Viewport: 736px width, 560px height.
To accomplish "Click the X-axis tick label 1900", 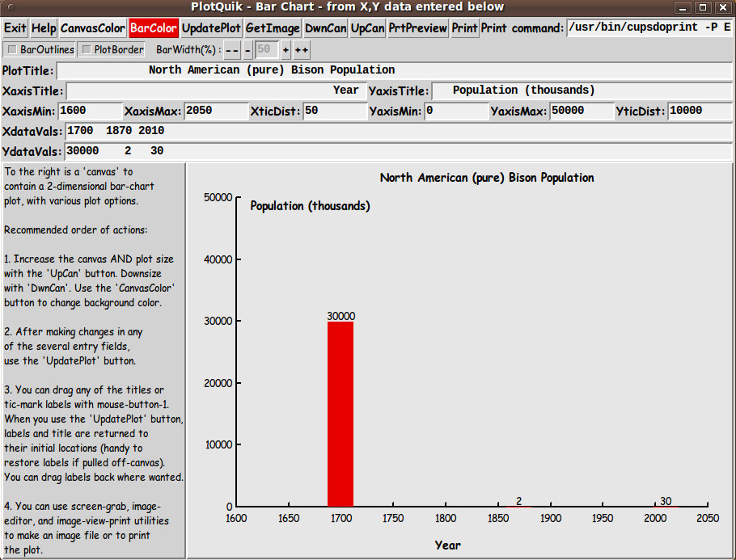I will pyautogui.click(x=551, y=518).
